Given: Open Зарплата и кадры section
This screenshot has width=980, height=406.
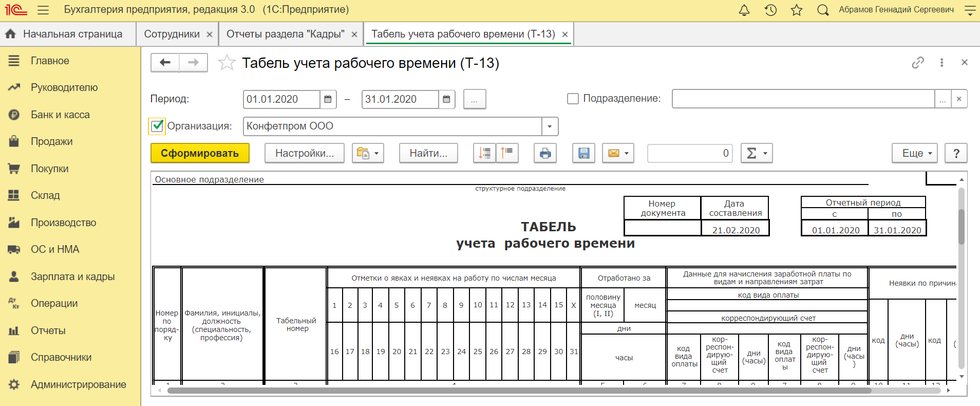Looking at the screenshot, I should pos(72,276).
